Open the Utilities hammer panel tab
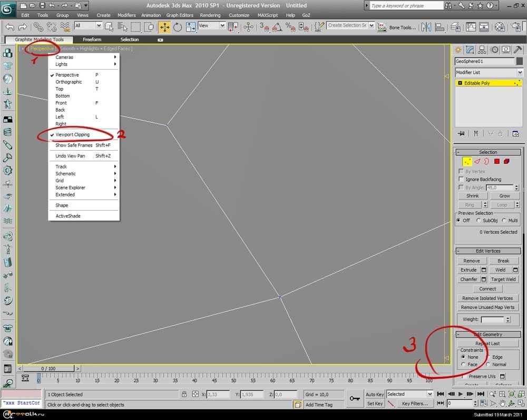527x420 pixels. [x=517, y=50]
